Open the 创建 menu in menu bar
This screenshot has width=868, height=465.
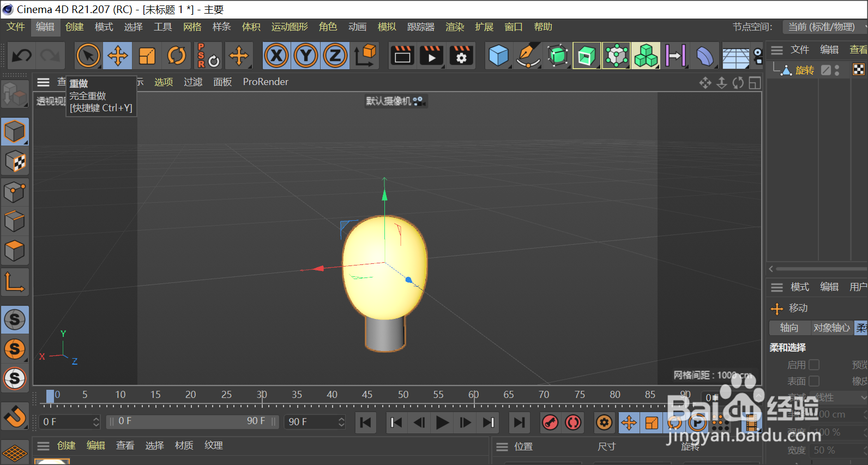click(74, 27)
